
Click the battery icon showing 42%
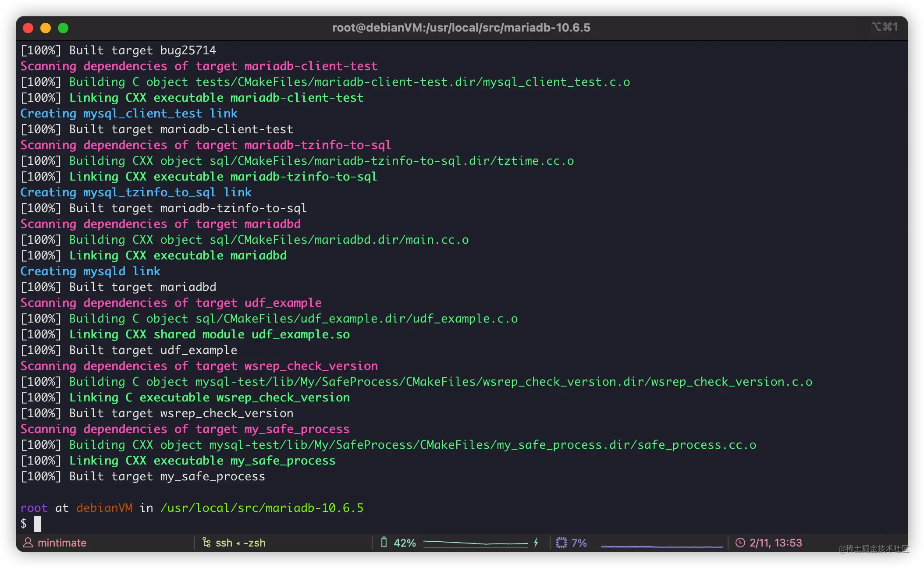pos(384,543)
